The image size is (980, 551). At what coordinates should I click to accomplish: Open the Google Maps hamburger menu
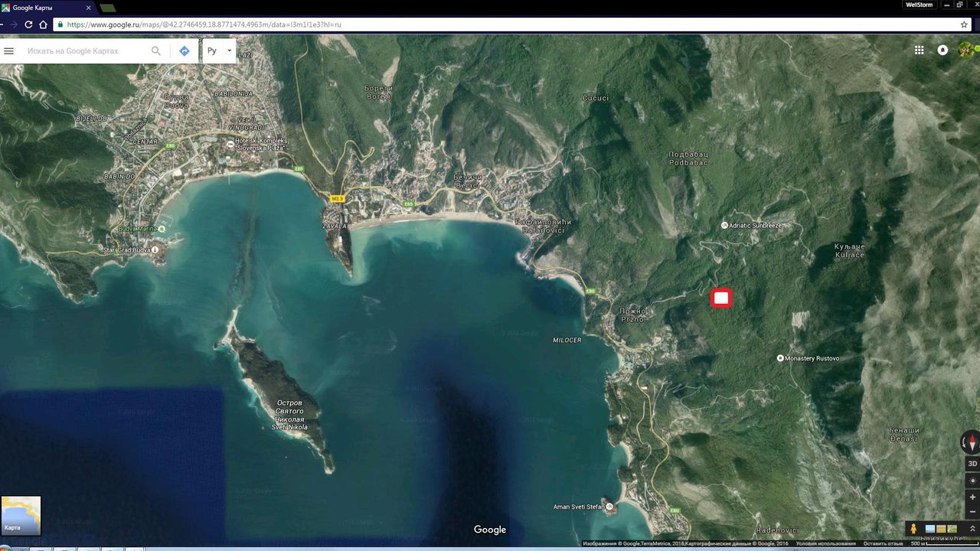(x=9, y=51)
